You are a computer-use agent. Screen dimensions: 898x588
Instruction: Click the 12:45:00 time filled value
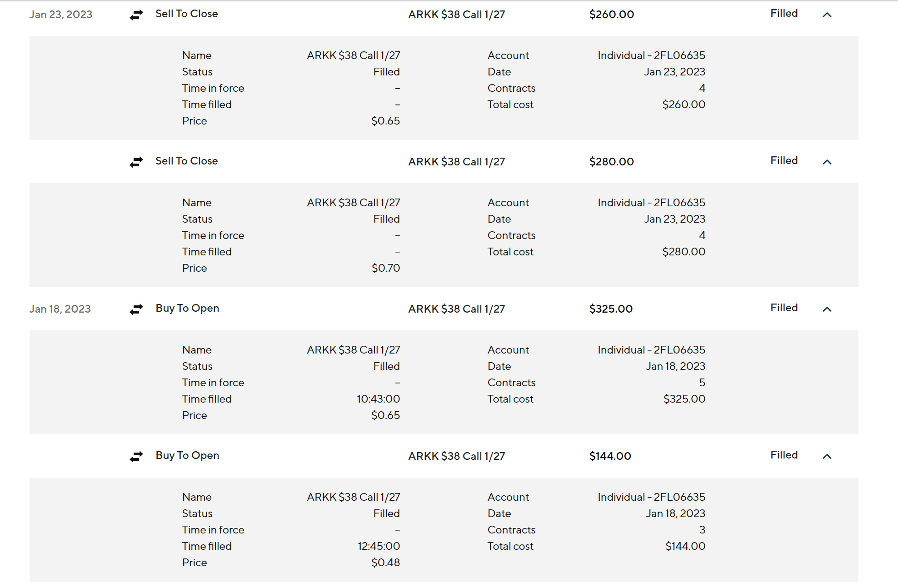[x=379, y=546]
